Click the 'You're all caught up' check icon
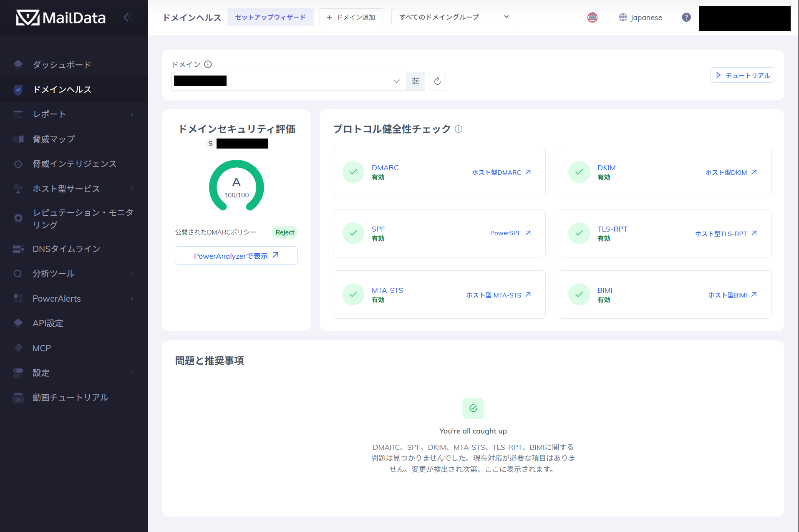799x532 pixels. tap(473, 408)
